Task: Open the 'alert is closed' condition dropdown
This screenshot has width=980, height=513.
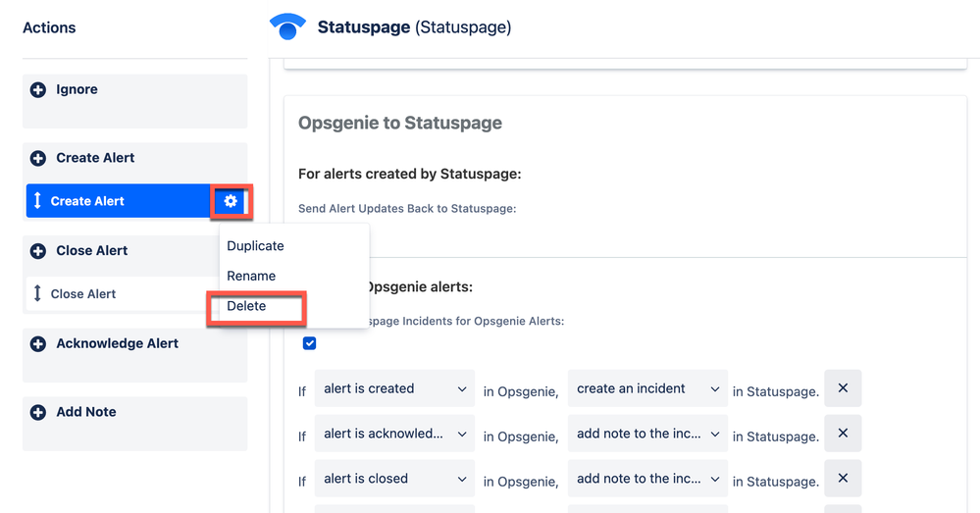Action: tap(394, 478)
